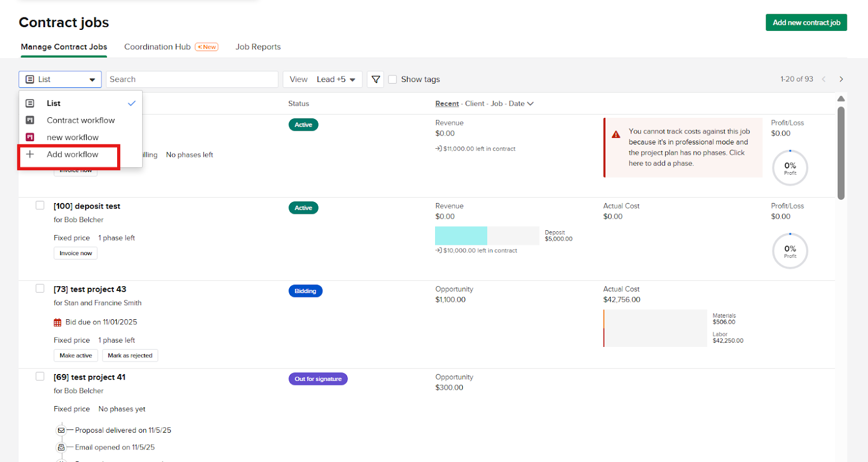Click the bid due calendar icon

[x=58, y=322]
